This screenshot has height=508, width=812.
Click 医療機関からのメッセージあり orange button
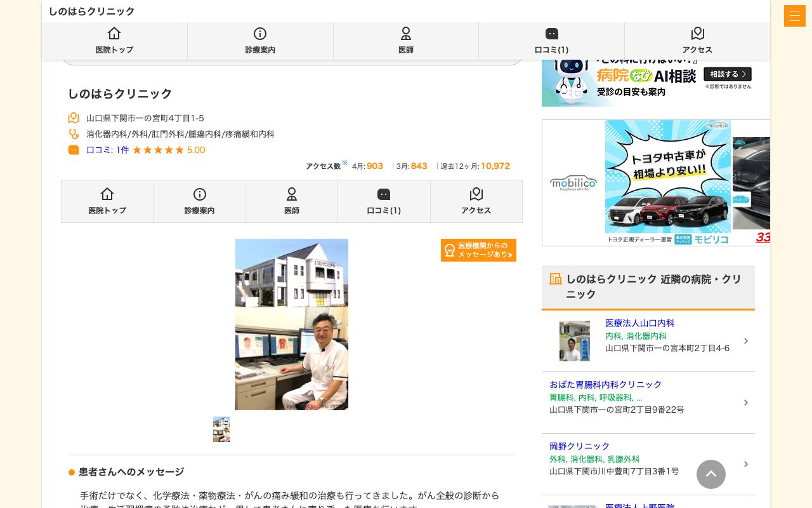(478, 250)
